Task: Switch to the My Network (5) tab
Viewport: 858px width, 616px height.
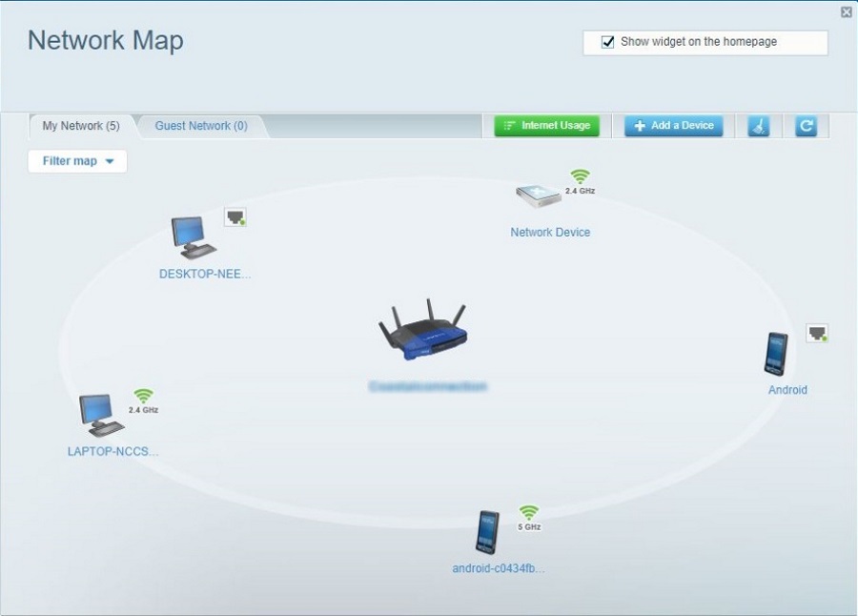Action: 81,126
